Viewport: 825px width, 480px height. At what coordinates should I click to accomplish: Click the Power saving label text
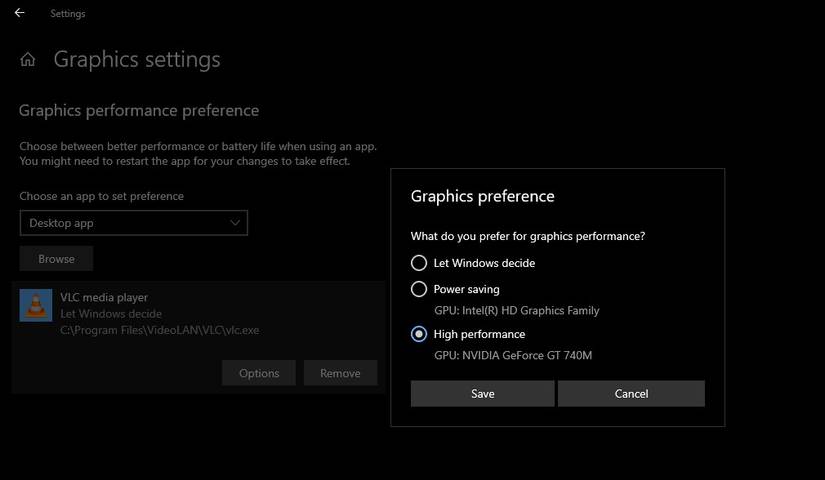pos(466,289)
